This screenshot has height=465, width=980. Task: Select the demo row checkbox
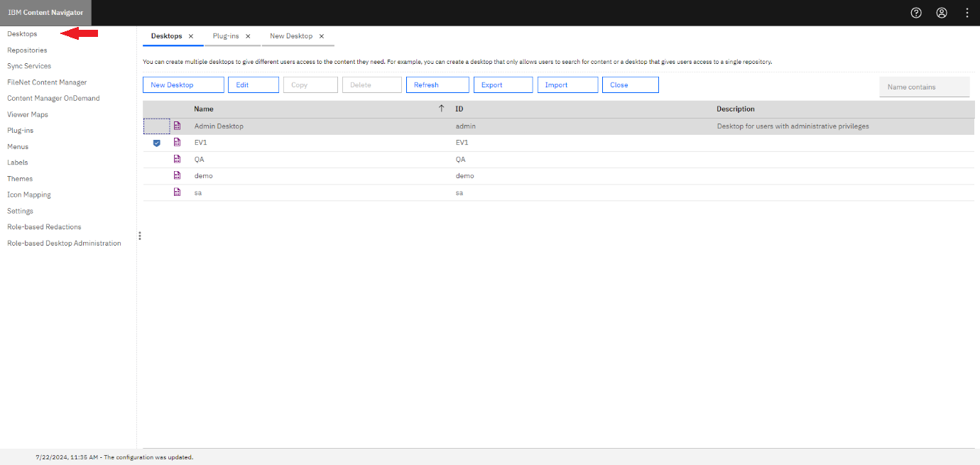(x=156, y=175)
